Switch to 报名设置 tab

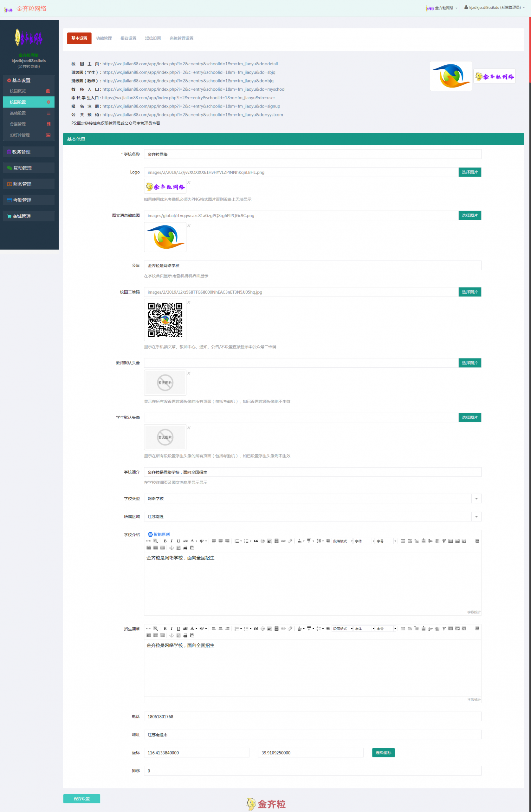(x=128, y=38)
